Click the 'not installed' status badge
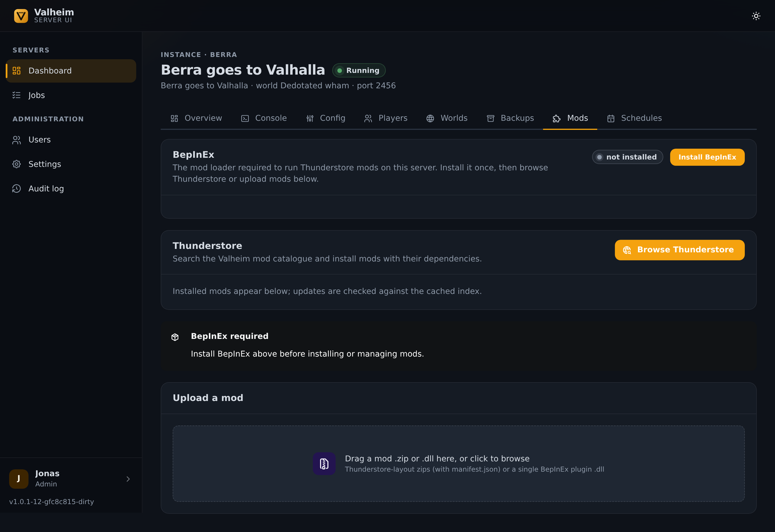775x532 pixels. click(627, 157)
